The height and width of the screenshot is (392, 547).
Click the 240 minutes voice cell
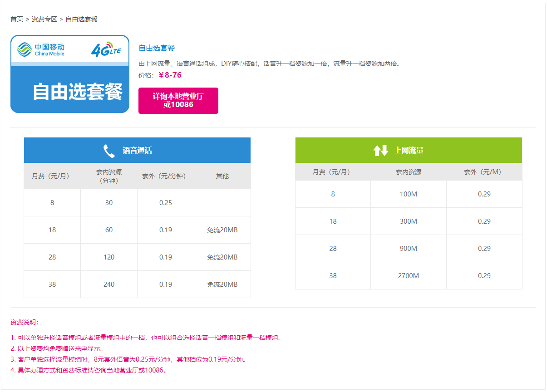click(109, 284)
